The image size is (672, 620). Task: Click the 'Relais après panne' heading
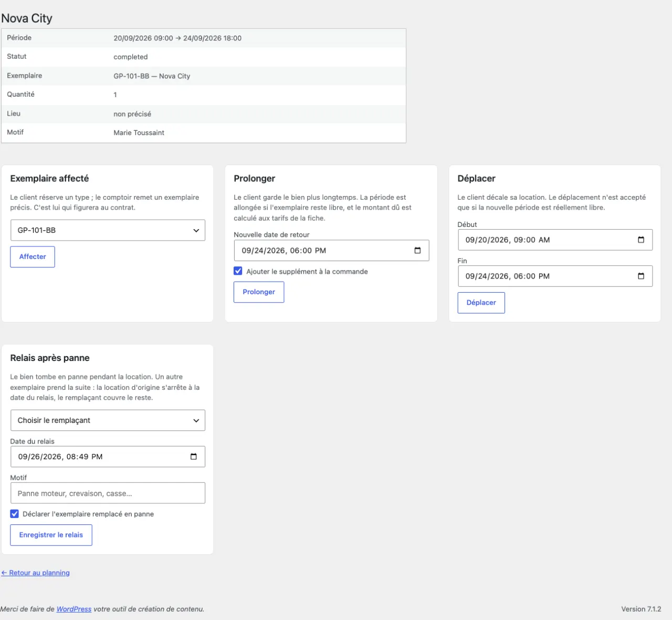pos(50,358)
